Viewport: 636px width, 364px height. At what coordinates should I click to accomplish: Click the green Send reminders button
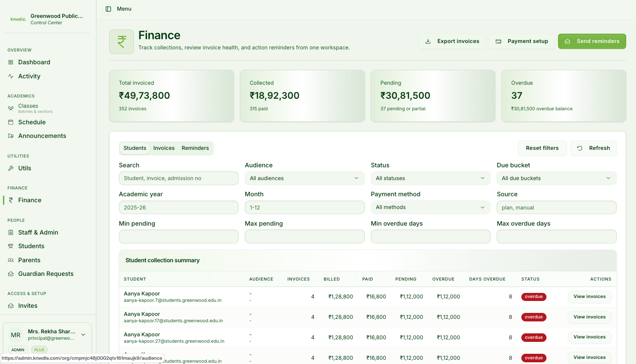[592, 41]
